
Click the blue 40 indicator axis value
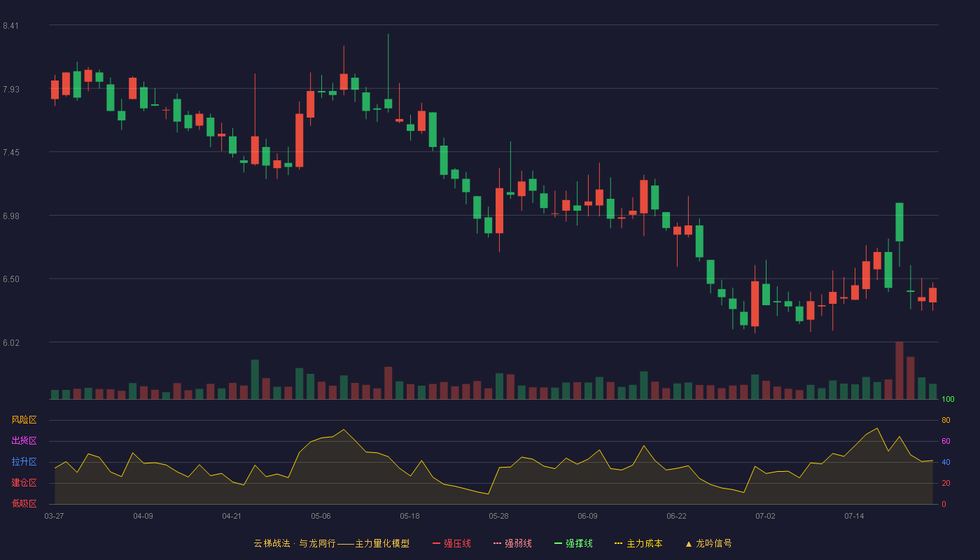[946, 462]
